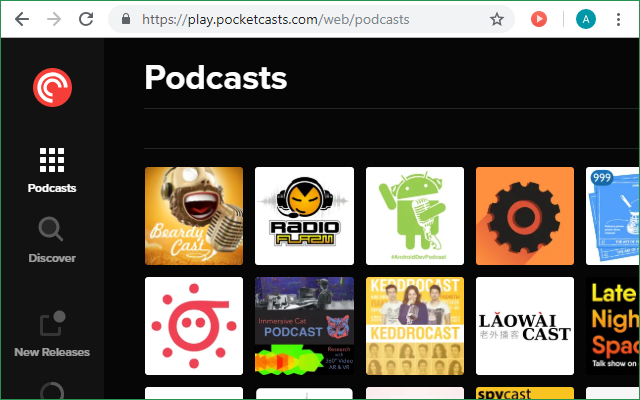Open the Late Night Space podcast tile
640x400 pixels.
[613, 326]
